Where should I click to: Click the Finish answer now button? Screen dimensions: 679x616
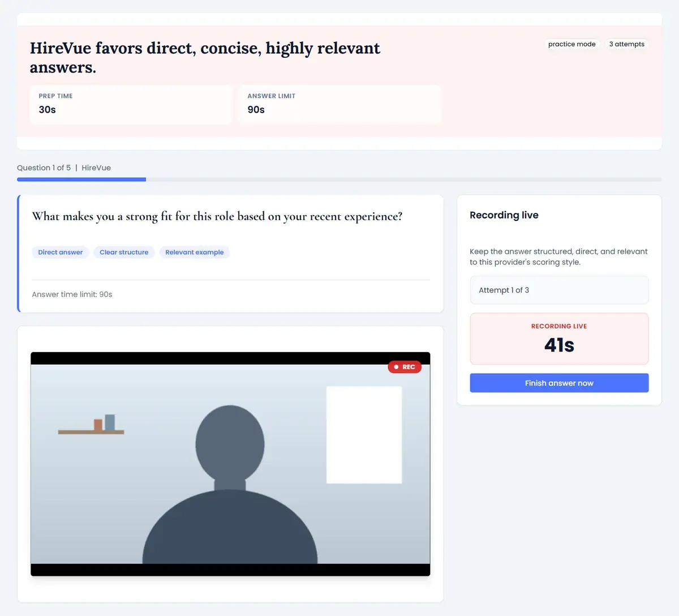(559, 383)
